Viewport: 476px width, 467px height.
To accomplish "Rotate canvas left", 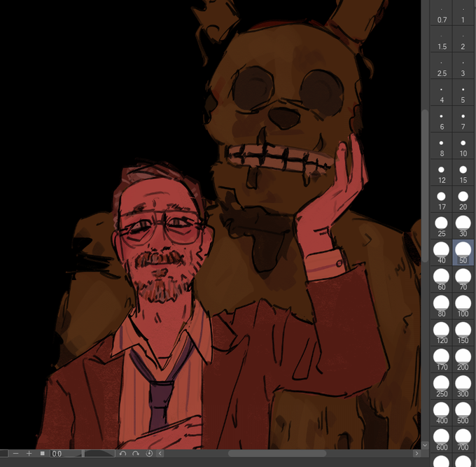I will tap(122, 454).
